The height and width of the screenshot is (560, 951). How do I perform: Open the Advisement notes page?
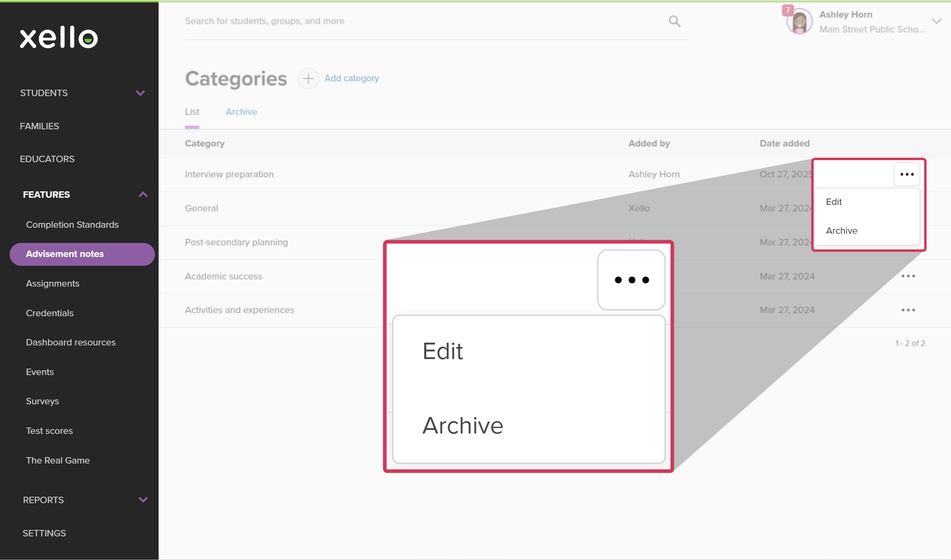pos(65,254)
